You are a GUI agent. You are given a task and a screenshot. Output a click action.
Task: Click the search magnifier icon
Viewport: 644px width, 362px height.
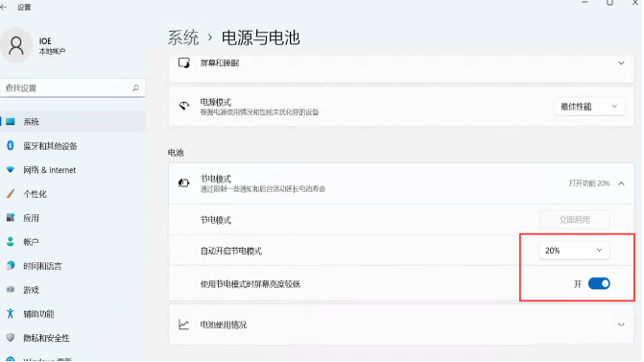tap(135, 88)
